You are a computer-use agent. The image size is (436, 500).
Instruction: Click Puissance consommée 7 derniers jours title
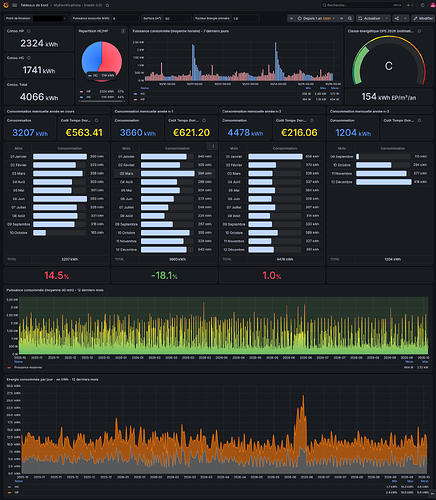(x=181, y=31)
